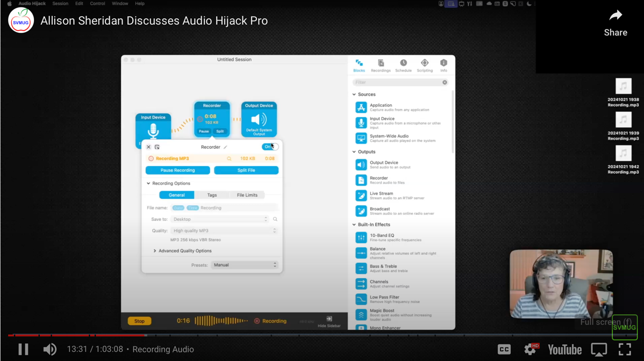Select the Application source block icon

361,107
